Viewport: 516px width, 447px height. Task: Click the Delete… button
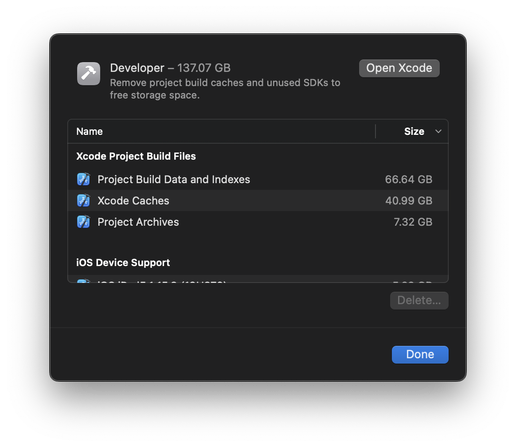(419, 300)
